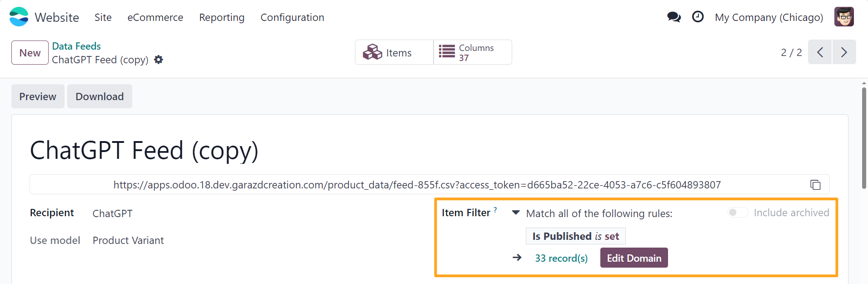Open the Columns 37 smart button

[473, 52]
